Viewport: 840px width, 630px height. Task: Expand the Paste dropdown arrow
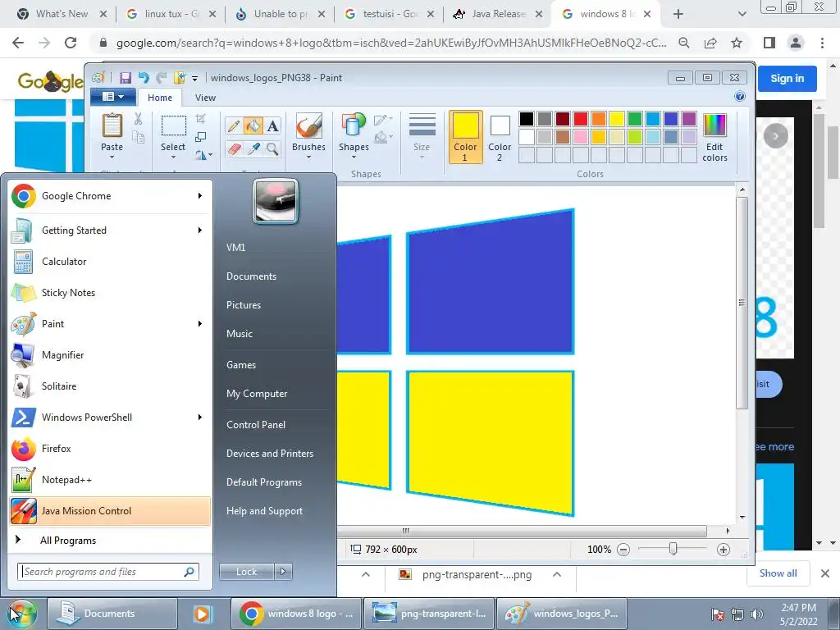(x=112, y=157)
